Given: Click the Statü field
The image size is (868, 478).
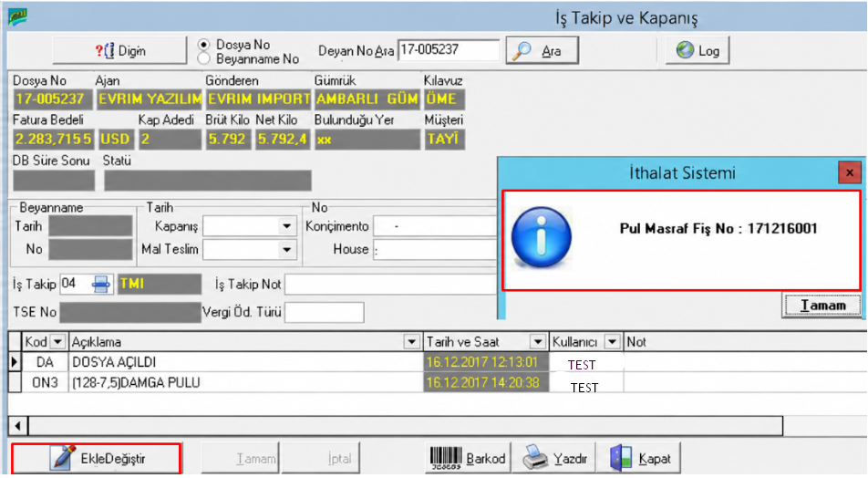Looking at the screenshot, I should [208, 181].
